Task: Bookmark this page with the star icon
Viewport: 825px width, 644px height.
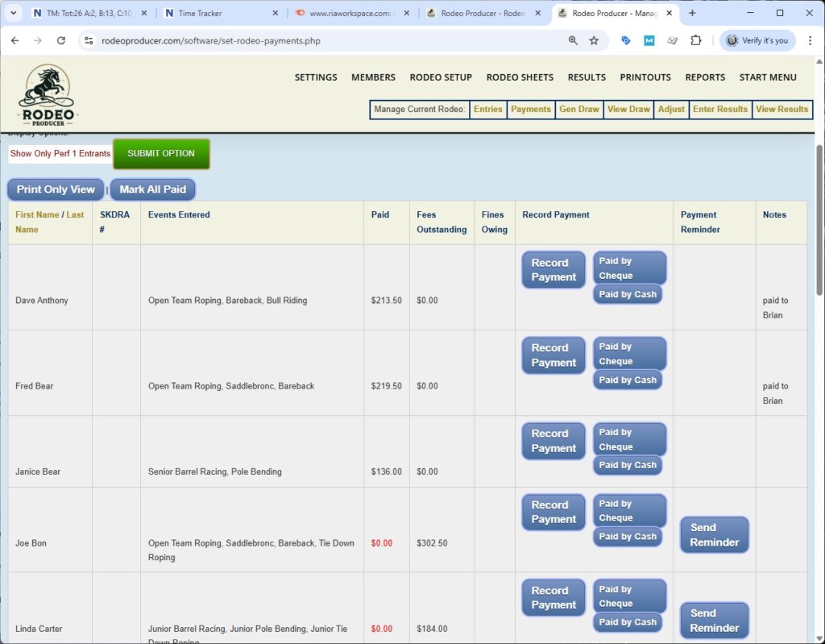Action: point(593,40)
